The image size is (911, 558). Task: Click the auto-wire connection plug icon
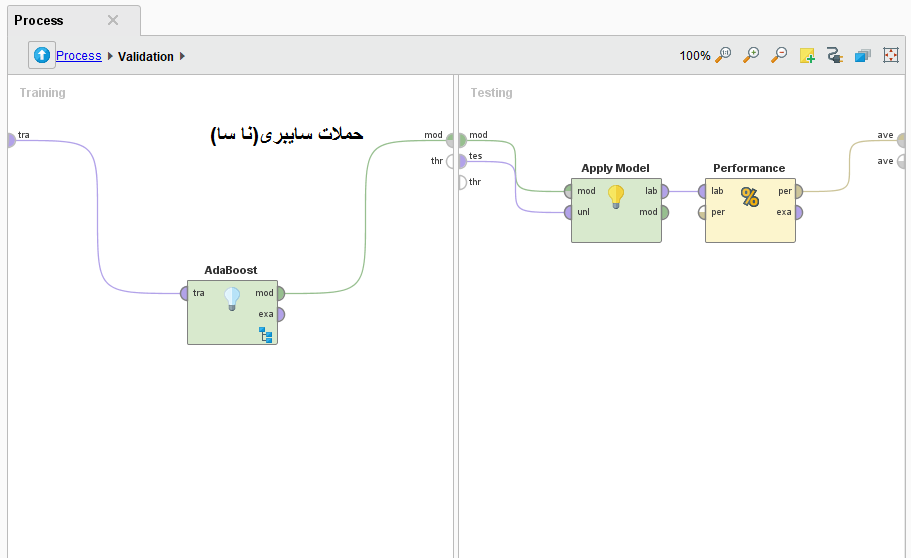(835, 56)
